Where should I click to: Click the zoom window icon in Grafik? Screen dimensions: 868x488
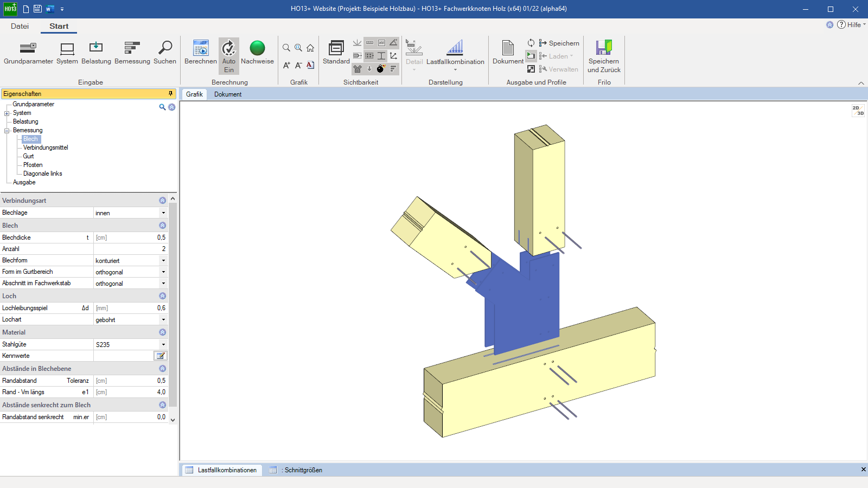pyautogui.click(x=298, y=48)
